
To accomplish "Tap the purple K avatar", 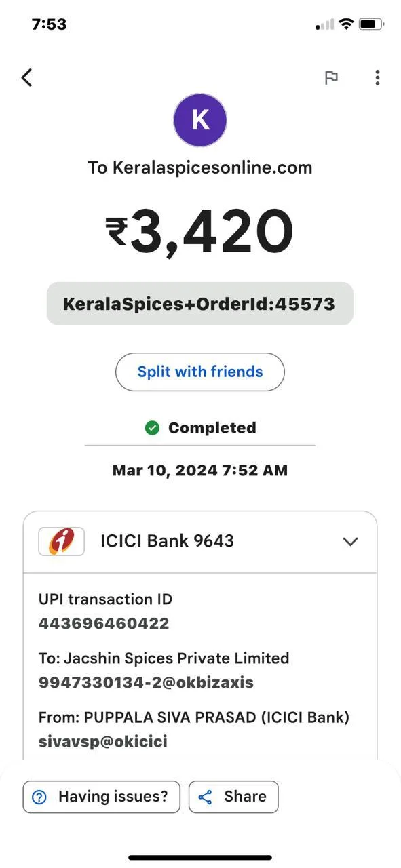I will point(200,120).
